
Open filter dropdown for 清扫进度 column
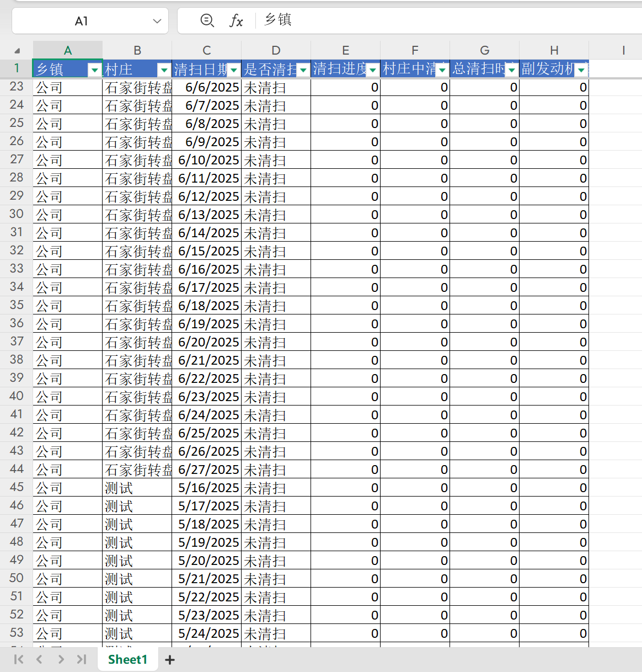click(373, 70)
